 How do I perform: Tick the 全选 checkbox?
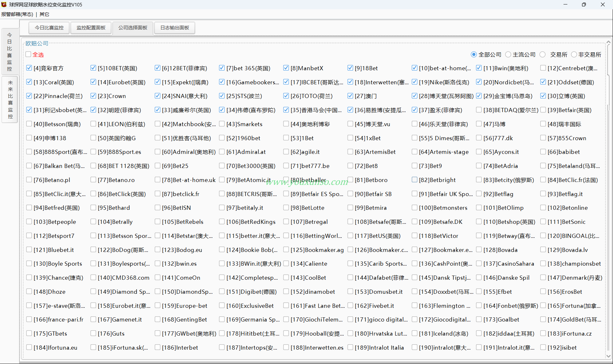pos(28,55)
